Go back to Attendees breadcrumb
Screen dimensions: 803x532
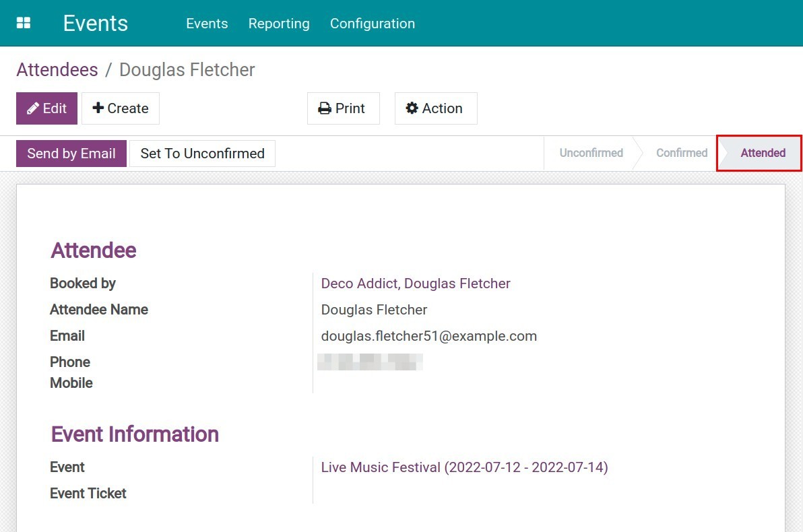click(57, 70)
